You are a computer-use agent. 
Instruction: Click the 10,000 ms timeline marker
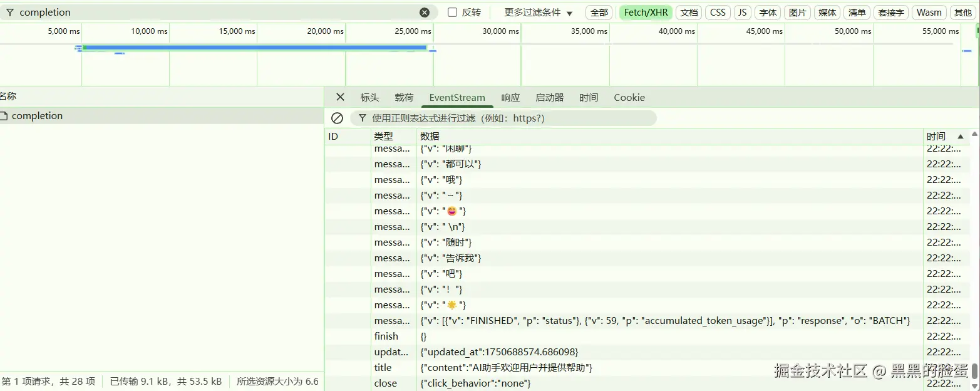(x=149, y=31)
